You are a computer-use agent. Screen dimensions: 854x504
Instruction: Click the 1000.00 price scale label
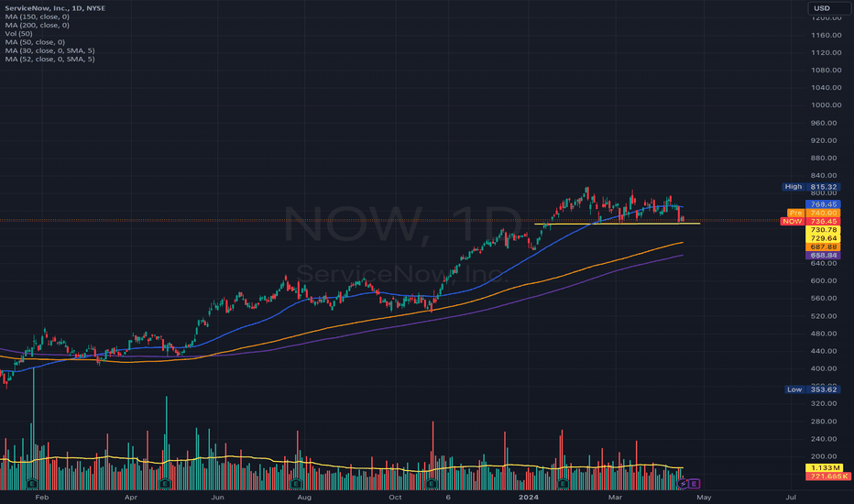(x=826, y=105)
